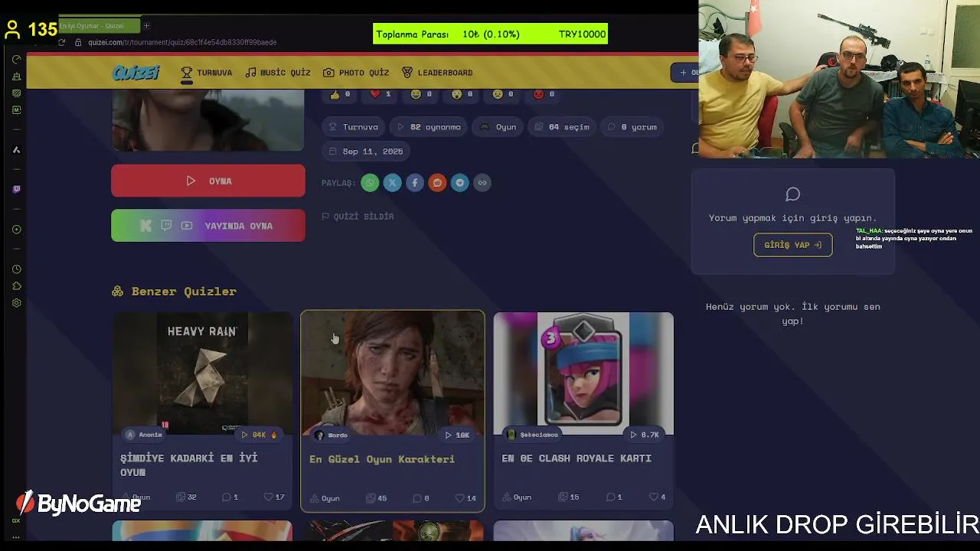The image size is (980, 551).
Task: Switch to Music Quiz tab
Action: pos(278,73)
